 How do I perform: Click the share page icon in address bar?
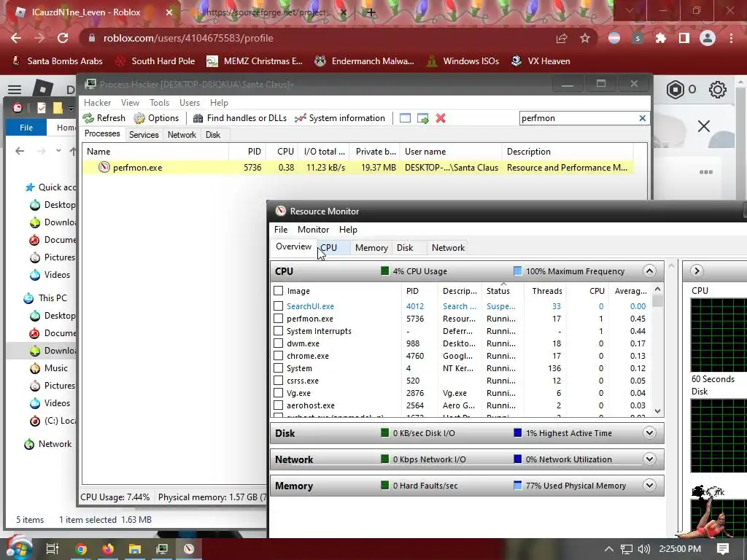[x=562, y=38]
